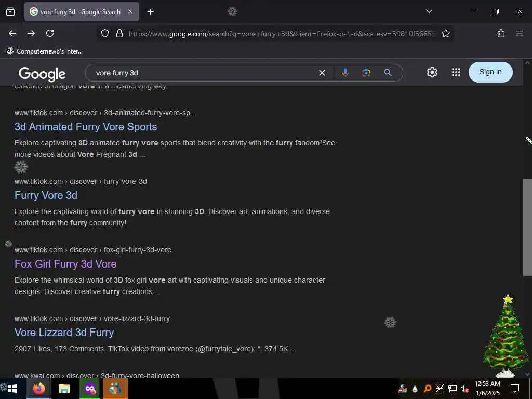Submit search with magnifying glass
This screenshot has width=532, height=399.
(388, 73)
